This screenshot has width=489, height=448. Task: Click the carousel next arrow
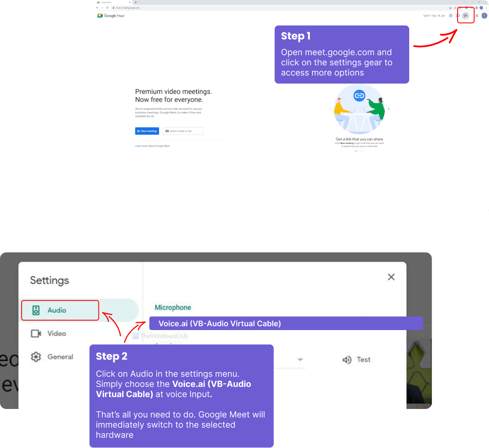coord(388,108)
